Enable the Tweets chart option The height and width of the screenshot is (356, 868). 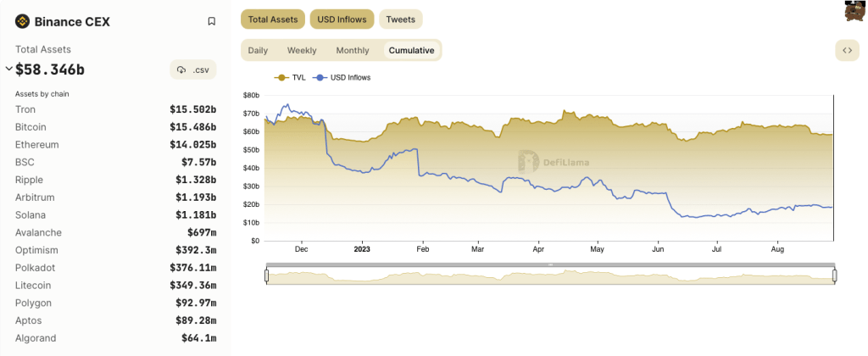(400, 19)
